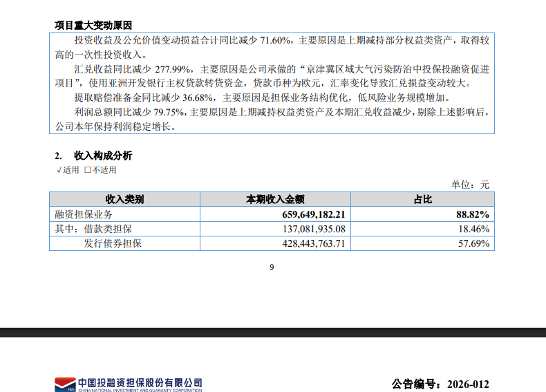Click the amount 428,443,763.71
This screenshot has height=392, width=546.
click(x=314, y=243)
